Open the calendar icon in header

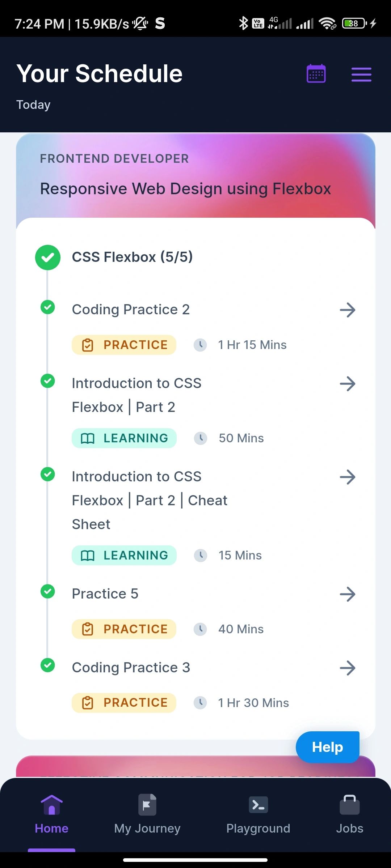pos(316,74)
